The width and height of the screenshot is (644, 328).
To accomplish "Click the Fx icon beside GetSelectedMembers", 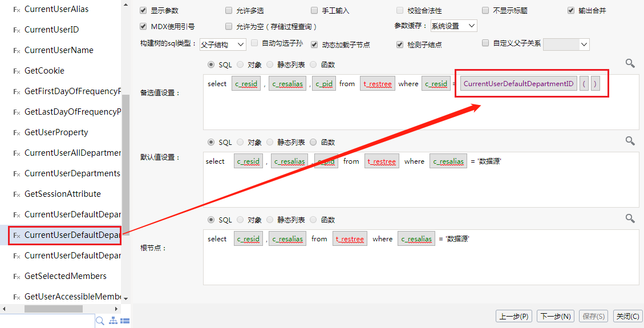I will click(17, 276).
